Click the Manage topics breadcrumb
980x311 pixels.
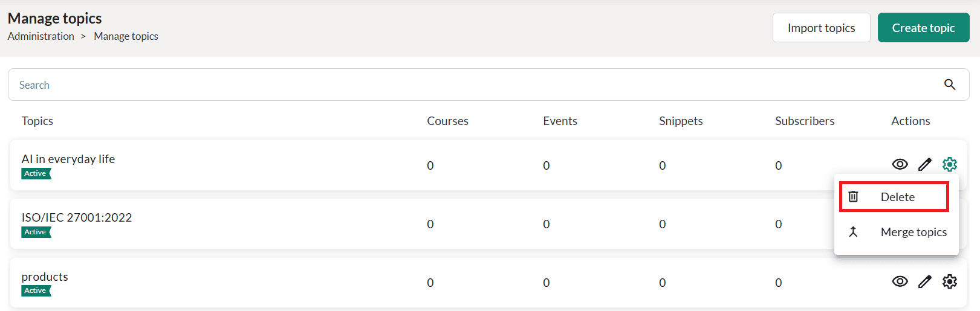pos(126,36)
